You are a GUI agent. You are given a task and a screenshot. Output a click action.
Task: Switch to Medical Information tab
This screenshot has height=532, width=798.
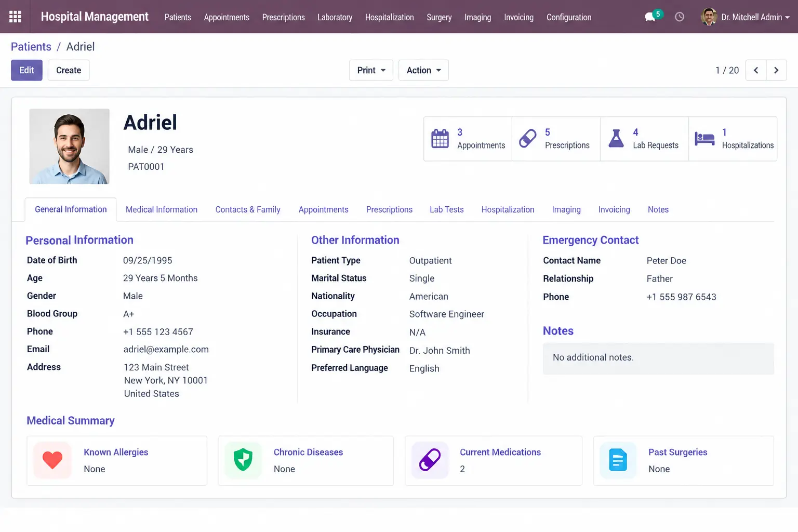tap(162, 209)
